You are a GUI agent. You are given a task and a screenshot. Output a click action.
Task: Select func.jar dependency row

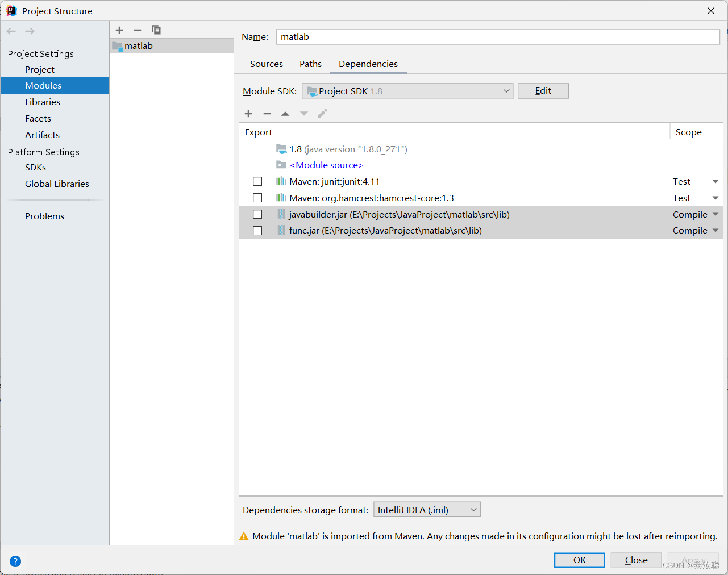tap(481, 230)
